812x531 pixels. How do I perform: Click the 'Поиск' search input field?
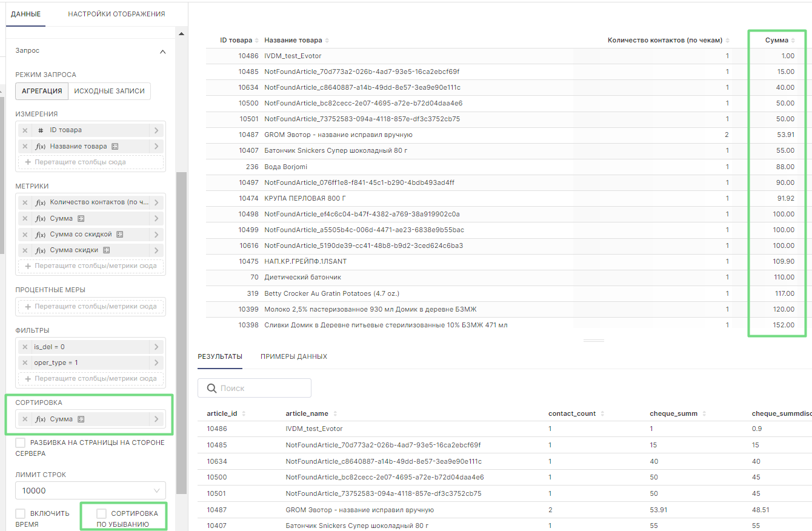click(261, 389)
